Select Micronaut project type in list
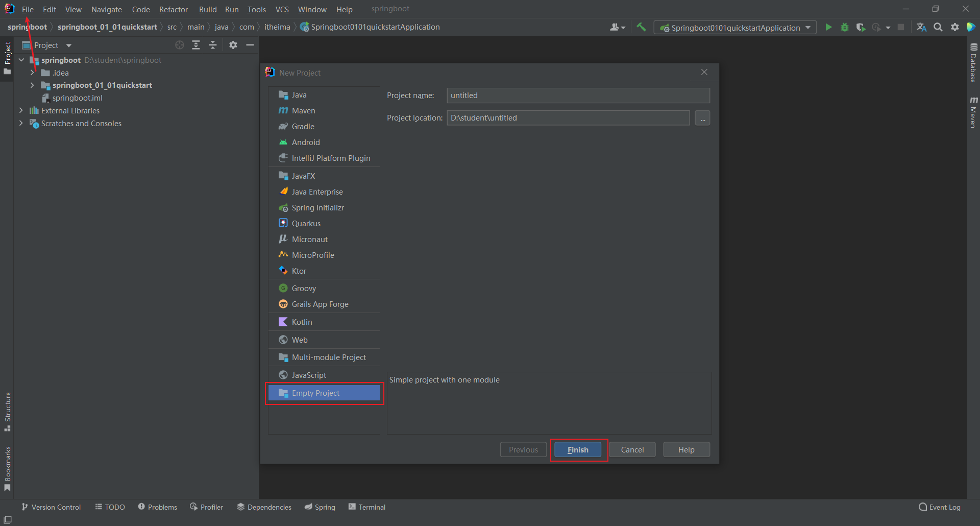This screenshot has height=526, width=980. click(324, 239)
